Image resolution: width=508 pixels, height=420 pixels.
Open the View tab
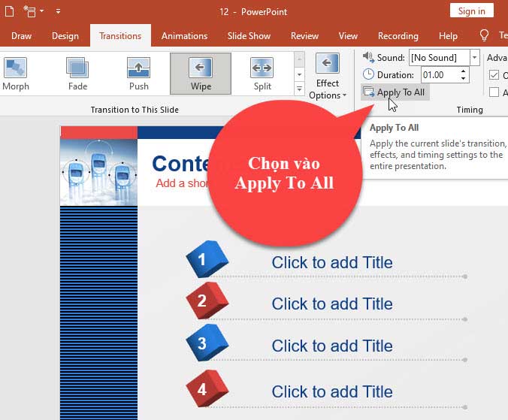(x=348, y=35)
